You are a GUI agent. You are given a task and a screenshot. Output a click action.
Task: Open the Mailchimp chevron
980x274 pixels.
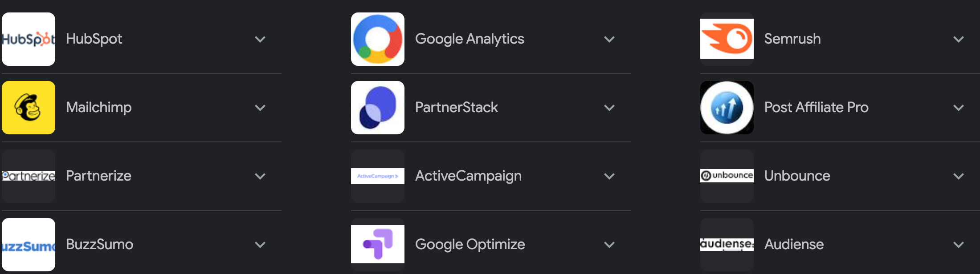(260, 108)
